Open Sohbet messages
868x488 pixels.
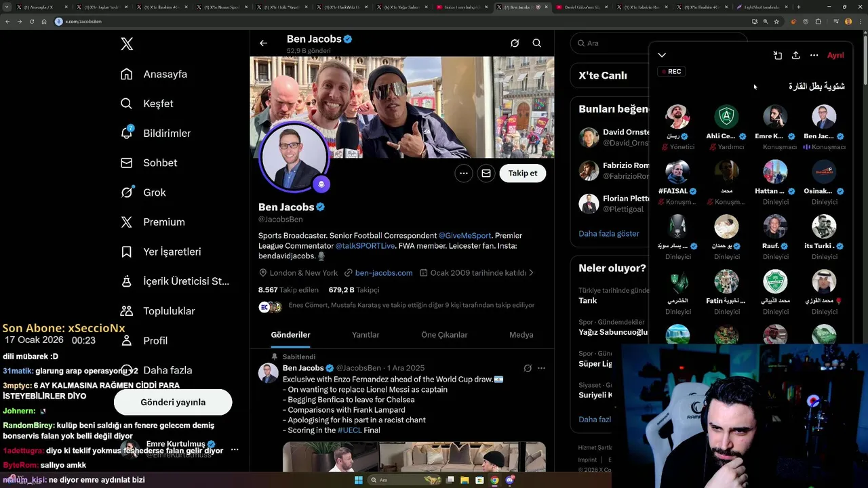149,163
